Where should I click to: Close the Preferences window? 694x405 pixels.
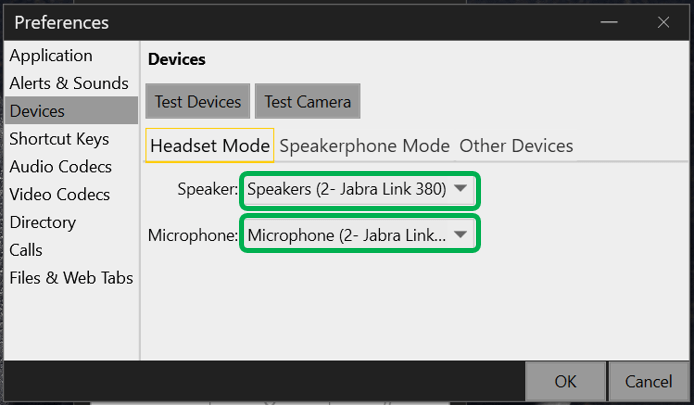(662, 22)
